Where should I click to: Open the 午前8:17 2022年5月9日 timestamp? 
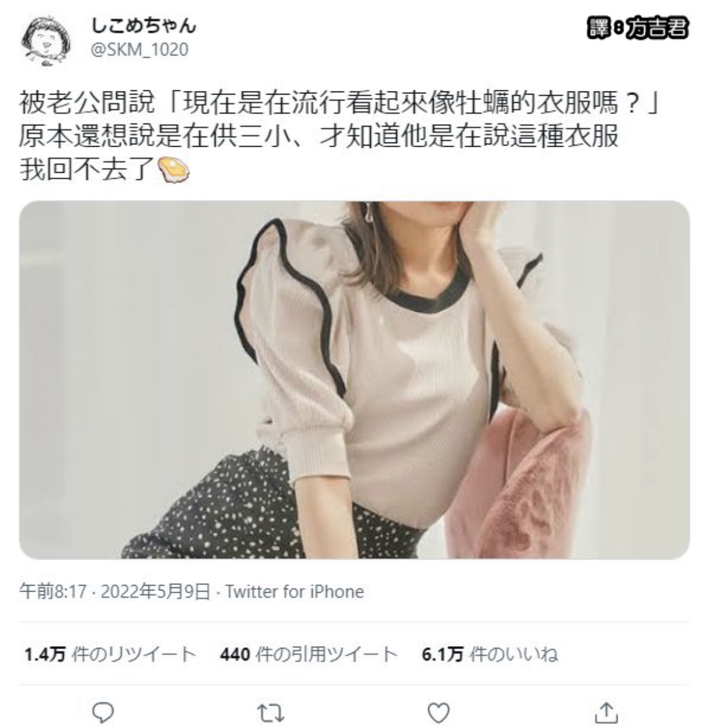click(115, 591)
